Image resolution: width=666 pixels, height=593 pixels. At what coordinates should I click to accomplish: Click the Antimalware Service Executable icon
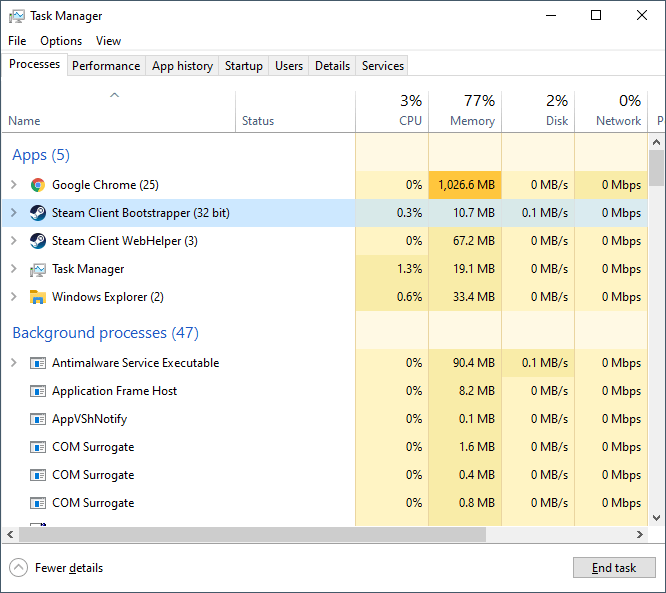click(x=38, y=363)
